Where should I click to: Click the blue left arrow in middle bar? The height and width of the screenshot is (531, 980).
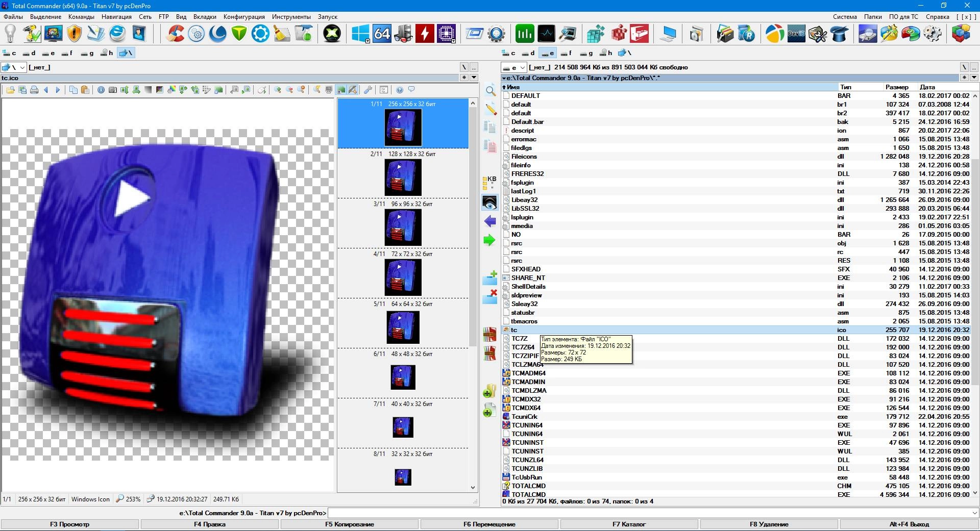coord(490,221)
